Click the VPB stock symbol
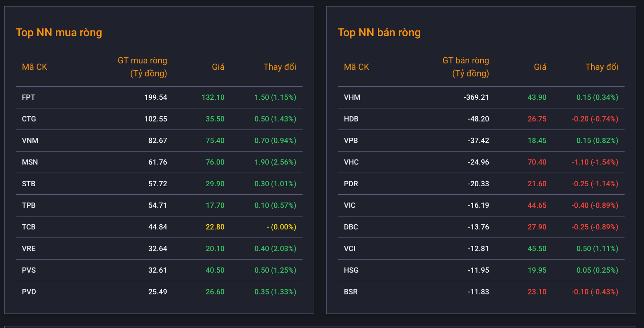Screen dimensions: 644x328 click(x=351, y=140)
